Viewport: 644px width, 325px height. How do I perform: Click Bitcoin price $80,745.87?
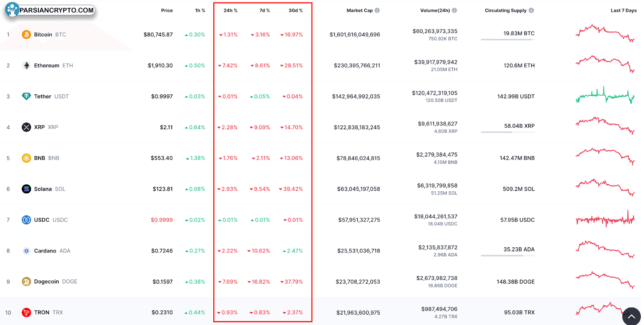[158, 35]
